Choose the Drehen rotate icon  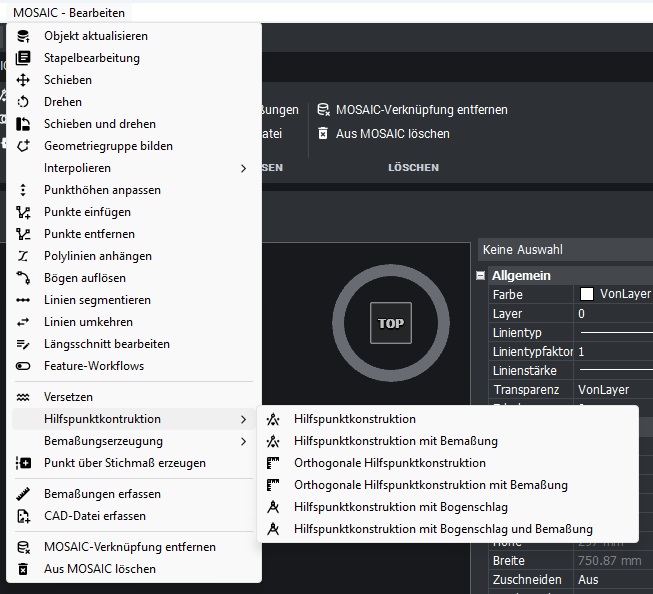[x=24, y=102]
